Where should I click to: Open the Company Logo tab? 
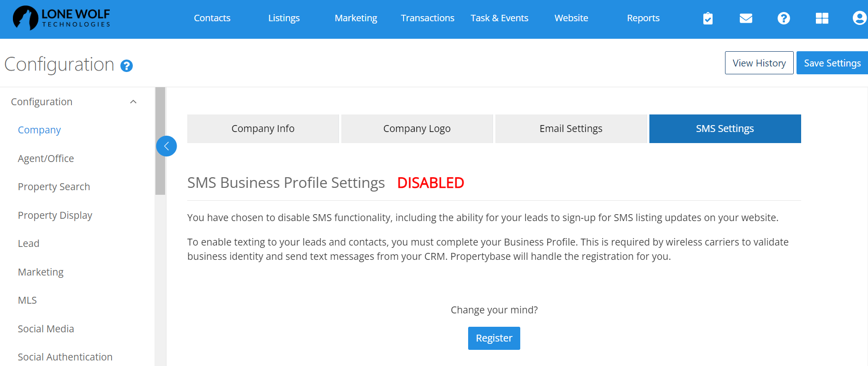[x=416, y=128]
